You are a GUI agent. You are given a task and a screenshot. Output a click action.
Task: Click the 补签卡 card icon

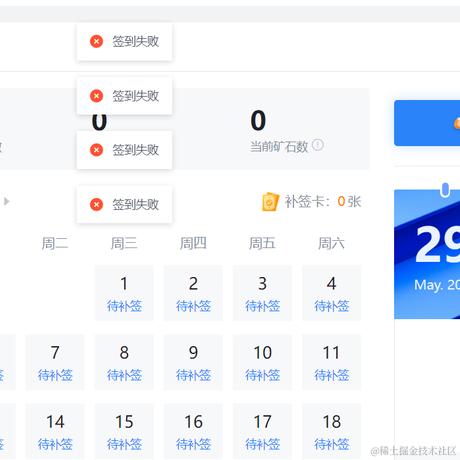pyautogui.click(x=270, y=201)
